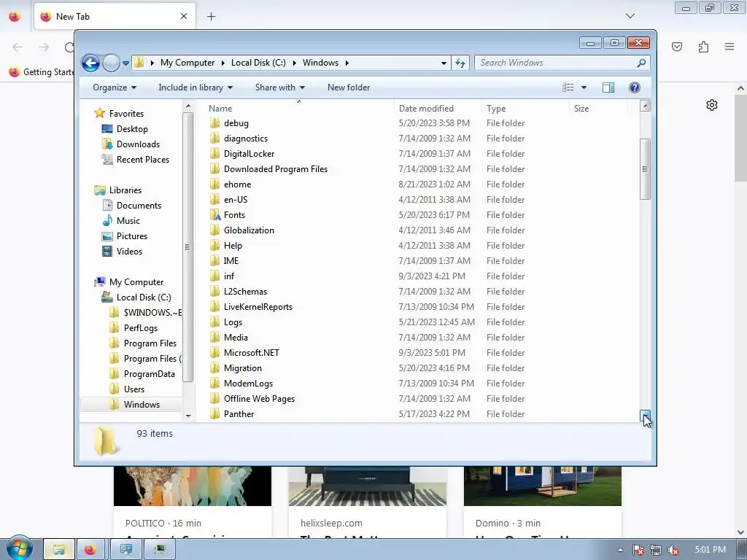Screen dimensions: 747x560
Task: Click the LiveKernelReports folder name
Action: (x=258, y=307)
